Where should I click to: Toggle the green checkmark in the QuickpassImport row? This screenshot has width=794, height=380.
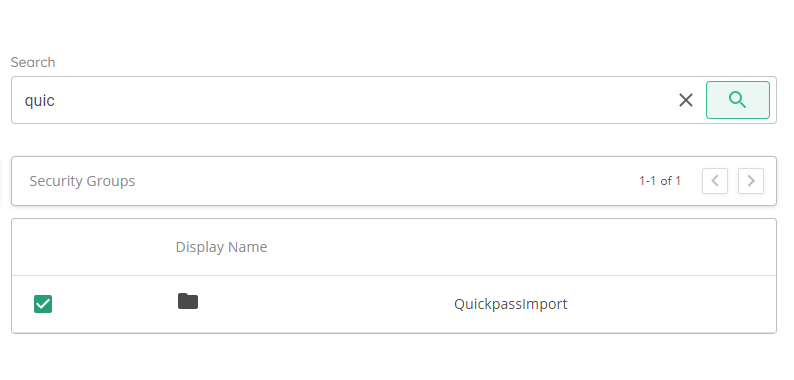(43, 304)
